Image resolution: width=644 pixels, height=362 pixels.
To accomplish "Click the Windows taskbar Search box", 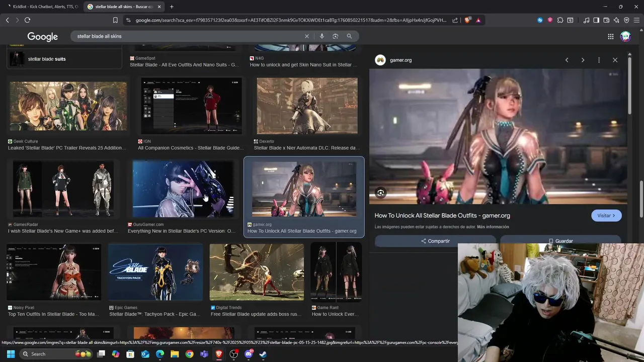I will coord(57,354).
